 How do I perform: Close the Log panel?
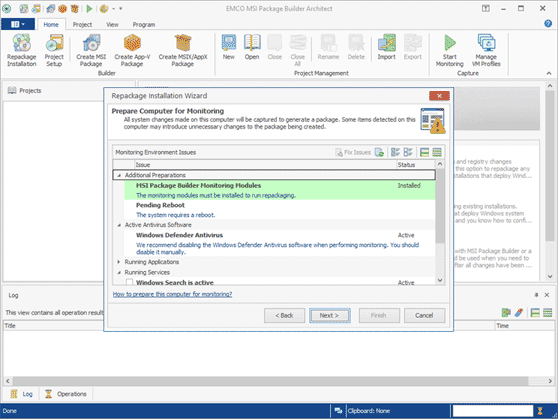pos(547,295)
